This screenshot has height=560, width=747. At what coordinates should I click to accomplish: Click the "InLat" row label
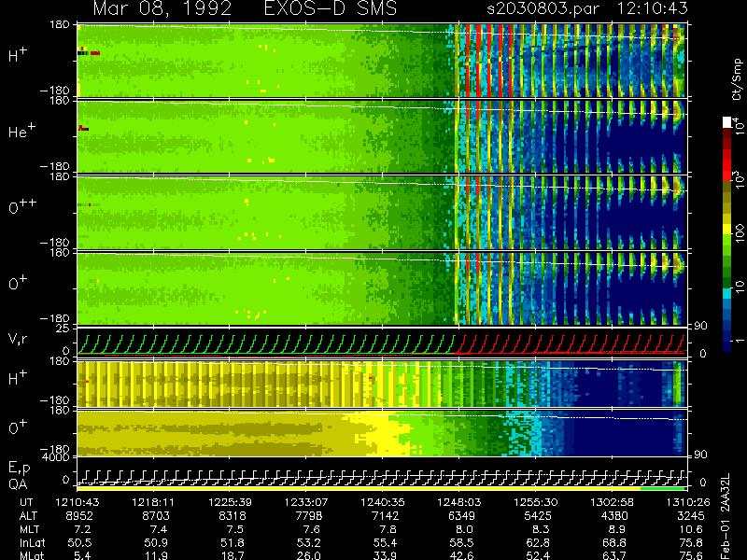(x=33, y=542)
